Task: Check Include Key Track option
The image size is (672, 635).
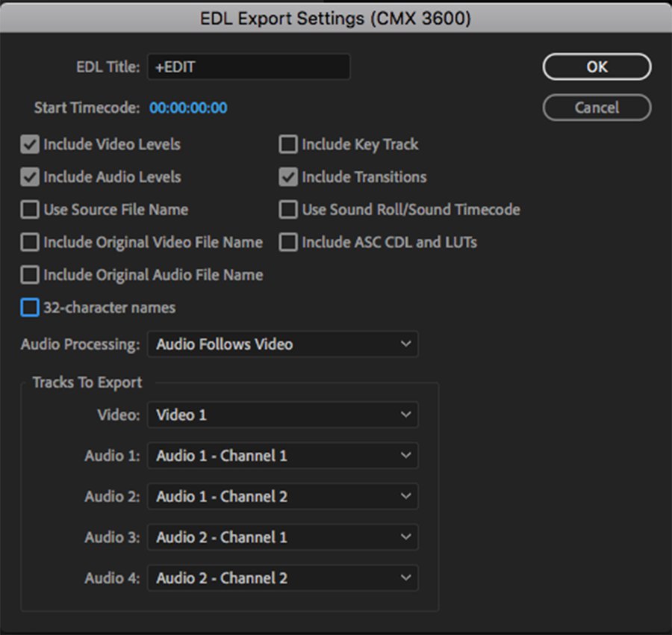Action: [288, 144]
